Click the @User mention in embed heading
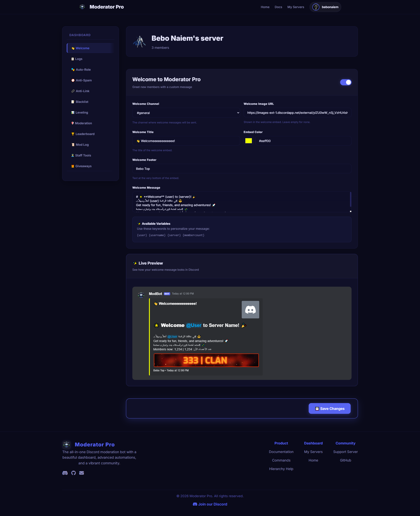This screenshot has width=420, height=516. [194, 325]
